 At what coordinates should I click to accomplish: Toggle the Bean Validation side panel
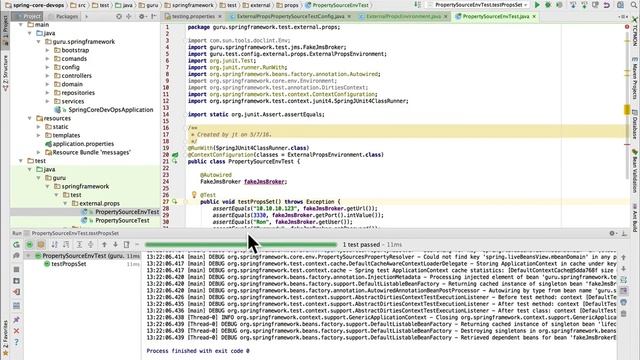tap(635, 171)
